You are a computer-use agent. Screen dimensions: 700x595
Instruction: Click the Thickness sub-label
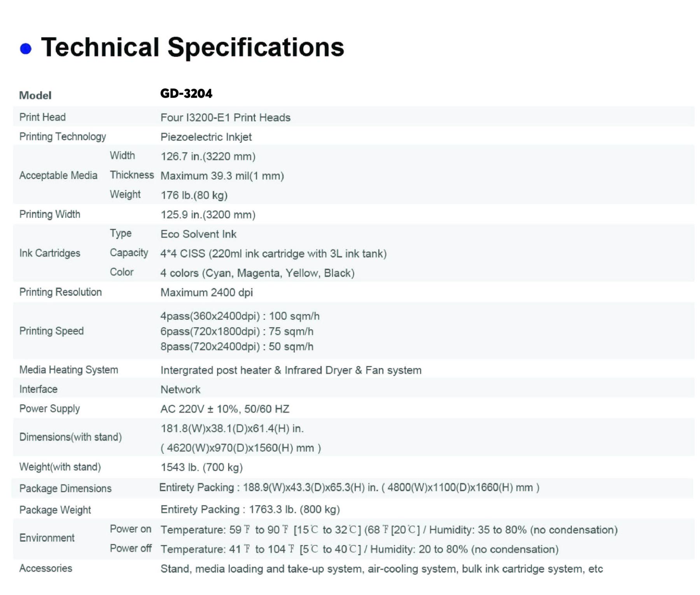coord(131,175)
